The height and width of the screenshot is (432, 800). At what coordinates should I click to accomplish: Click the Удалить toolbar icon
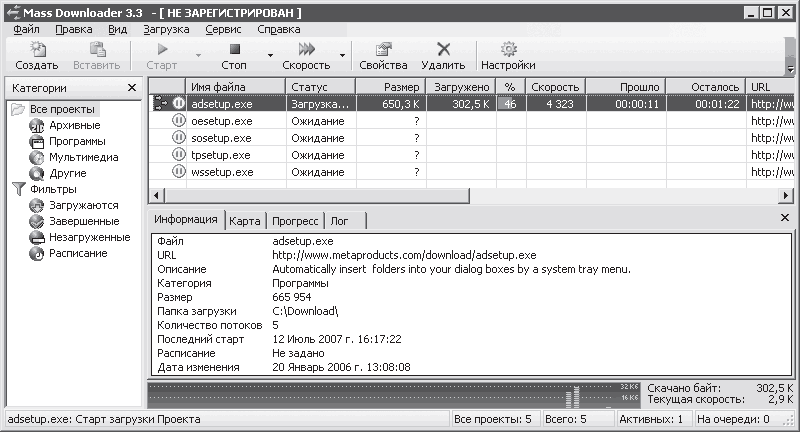(443, 49)
